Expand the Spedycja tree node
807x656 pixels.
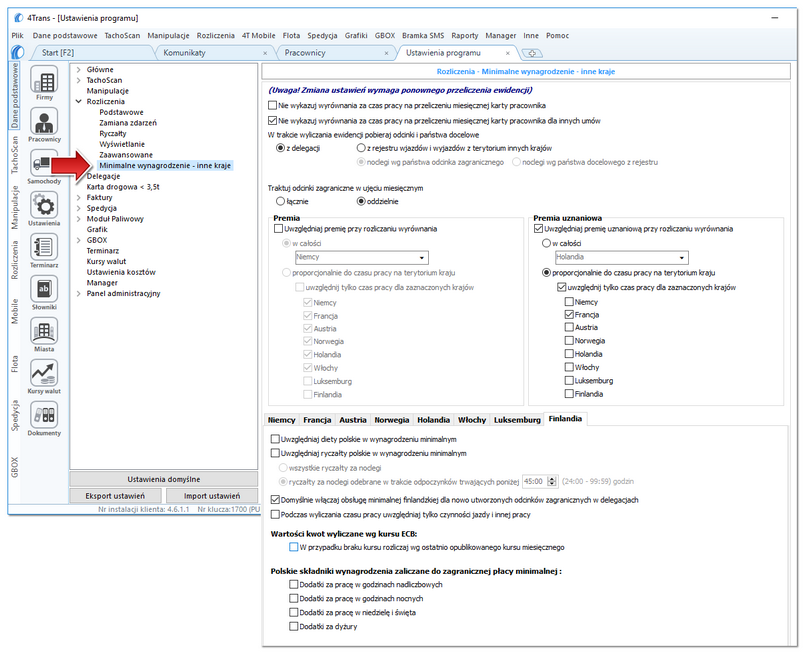pyautogui.click(x=78, y=208)
